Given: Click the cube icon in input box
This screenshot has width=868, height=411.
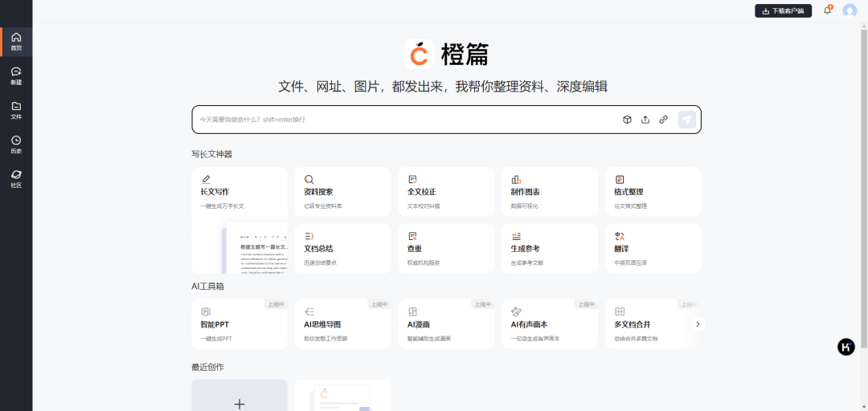Looking at the screenshot, I should 627,120.
